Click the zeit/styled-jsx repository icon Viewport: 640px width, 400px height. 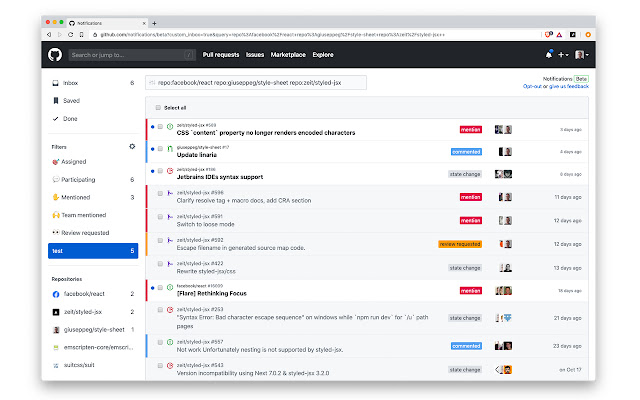point(56,312)
